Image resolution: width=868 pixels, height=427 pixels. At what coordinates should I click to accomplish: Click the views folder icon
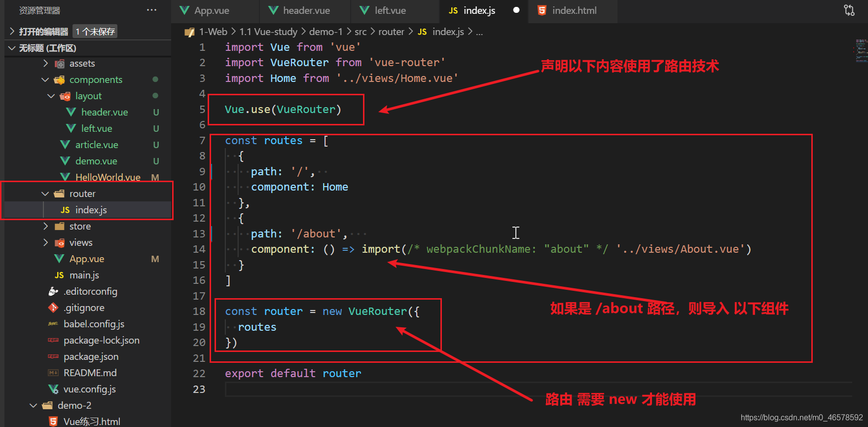coord(59,242)
